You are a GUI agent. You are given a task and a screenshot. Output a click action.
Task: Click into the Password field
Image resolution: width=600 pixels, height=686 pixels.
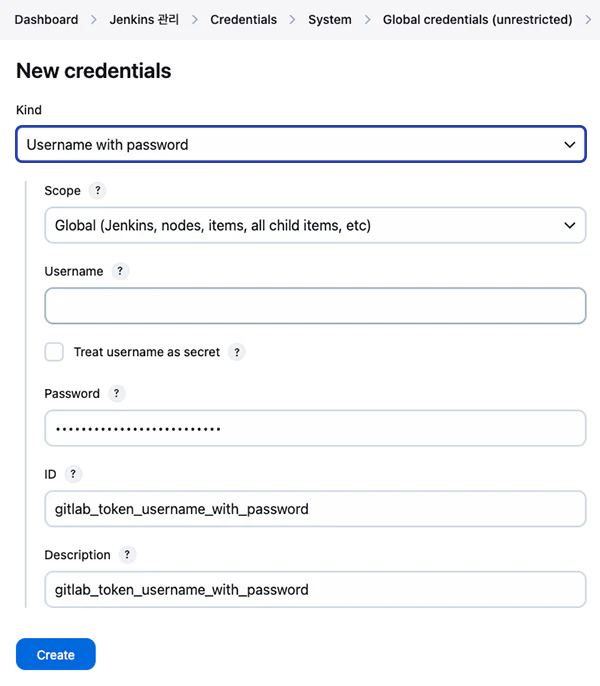pos(315,428)
